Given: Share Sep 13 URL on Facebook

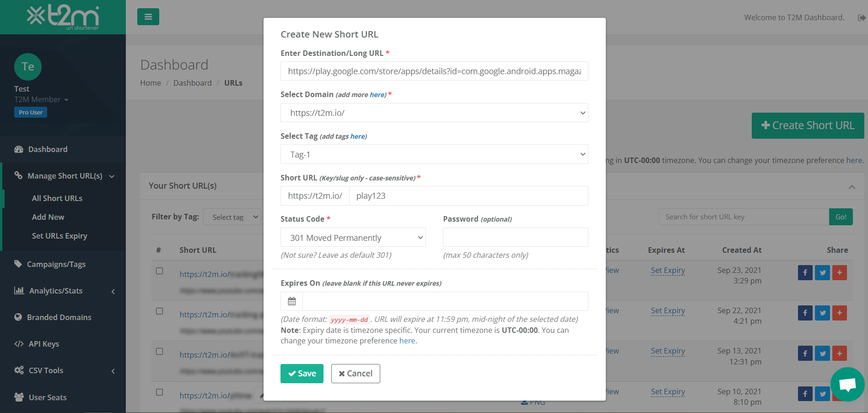Looking at the screenshot, I should click(805, 353).
